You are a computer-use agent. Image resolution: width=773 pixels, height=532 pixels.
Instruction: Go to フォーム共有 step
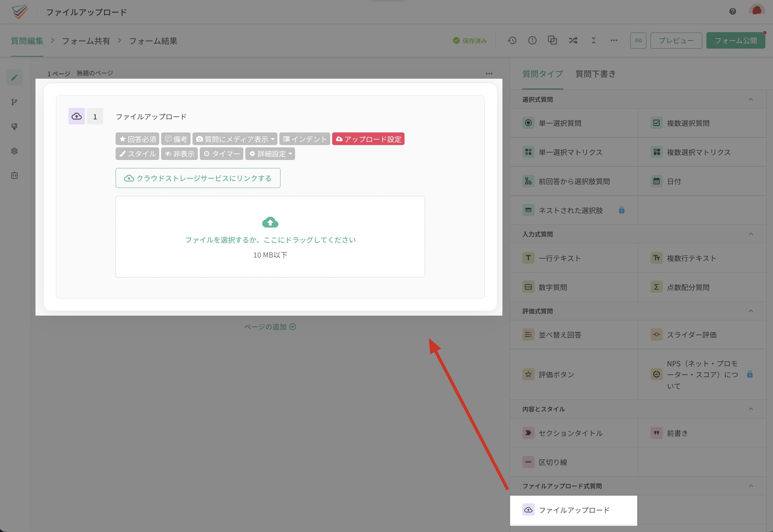[86, 41]
